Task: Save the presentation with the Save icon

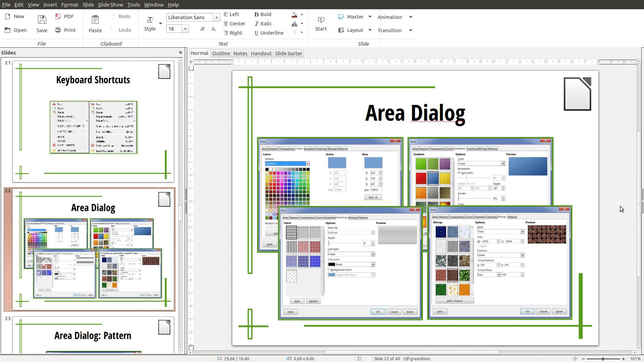Action: coord(42,19)
